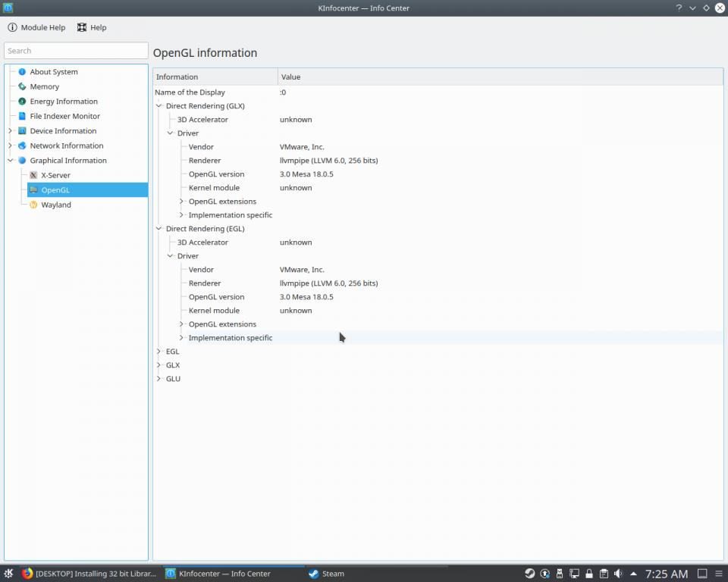Click the module Search field

[76, 51]
